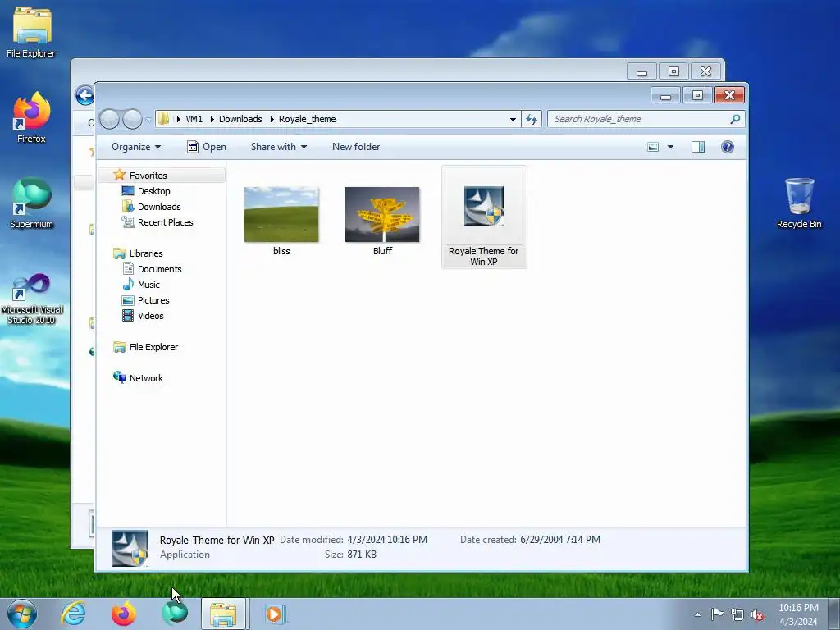
Task: Click the Show desktop strip at the taskbar end
Action: click(834, 614)
